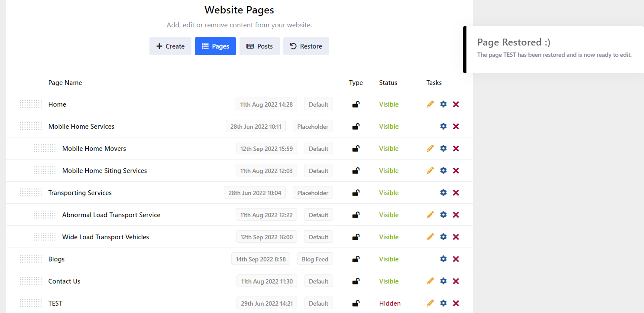Toggle lock icon for Wide Load Transport Vehicles

[x=356, y=237]
